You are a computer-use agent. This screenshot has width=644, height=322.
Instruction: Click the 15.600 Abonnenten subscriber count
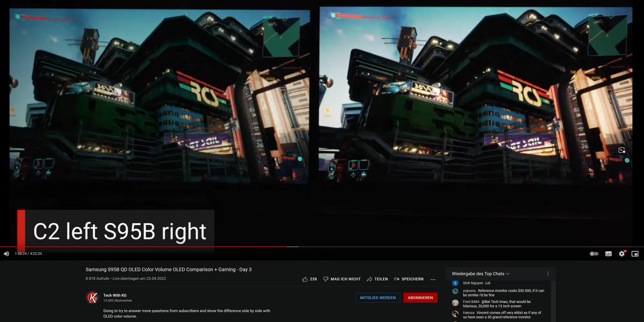pyautogui.click(x=117, y=301)
